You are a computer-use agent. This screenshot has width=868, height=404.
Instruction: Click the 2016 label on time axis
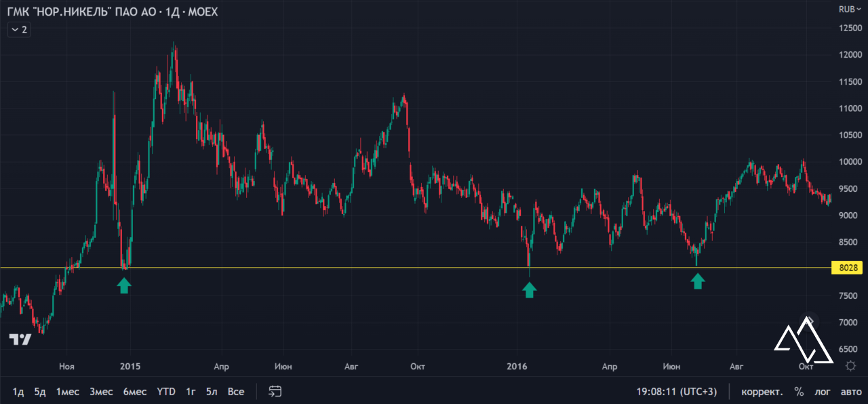click(517, 367)
